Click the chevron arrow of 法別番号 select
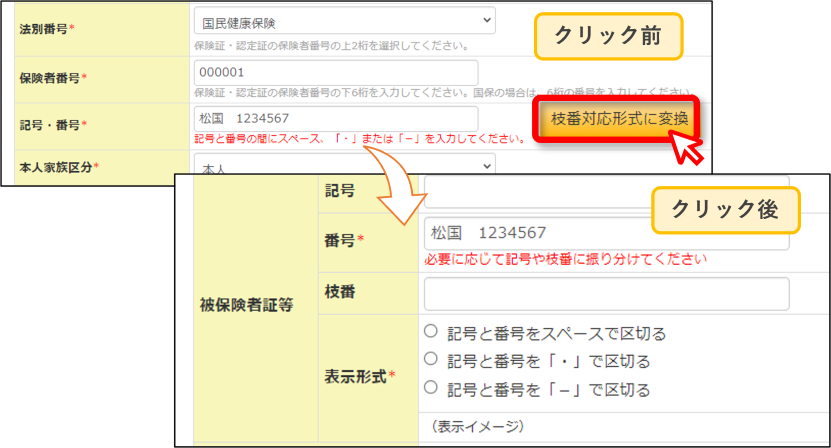Image resolution: width=831 pixels, height=448 pixels. pos(487,20)
